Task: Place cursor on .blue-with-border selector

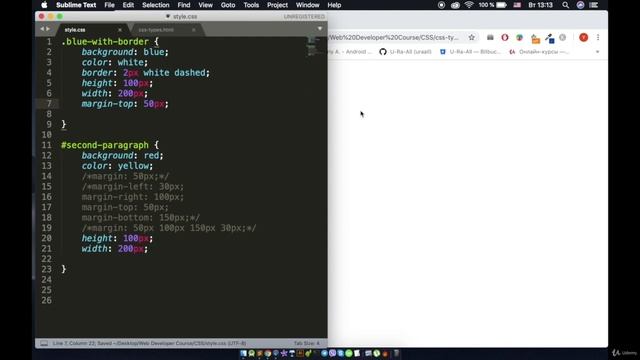Action: click(105, 42)
